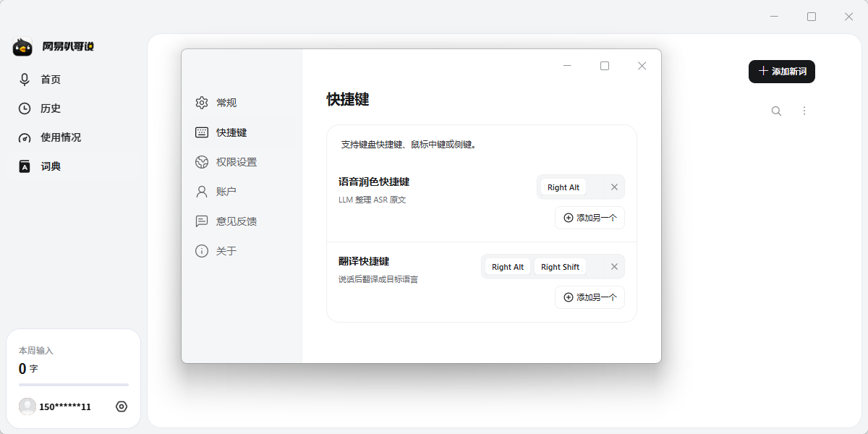Image resolution: width=868 pixels, height=434 pixels.
Task: Select the Right Shift key of 翻译快捷键
Action: point(561,267)
